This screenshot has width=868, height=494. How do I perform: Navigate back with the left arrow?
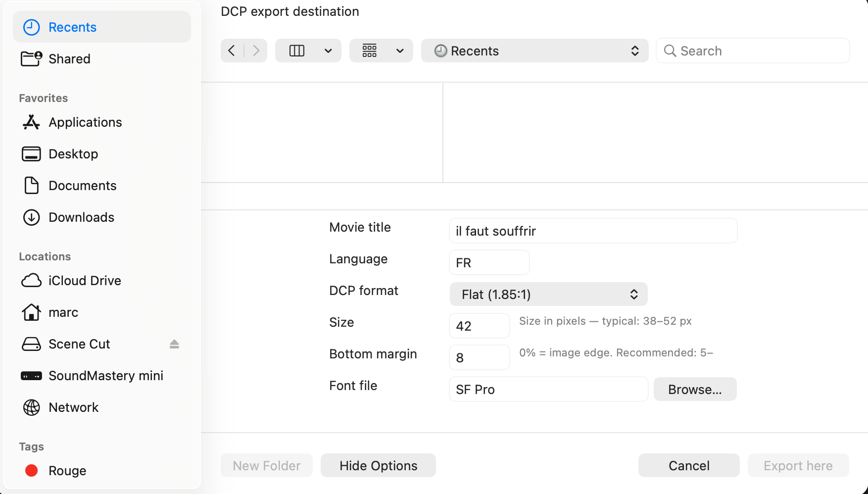[x=231, y=50]
